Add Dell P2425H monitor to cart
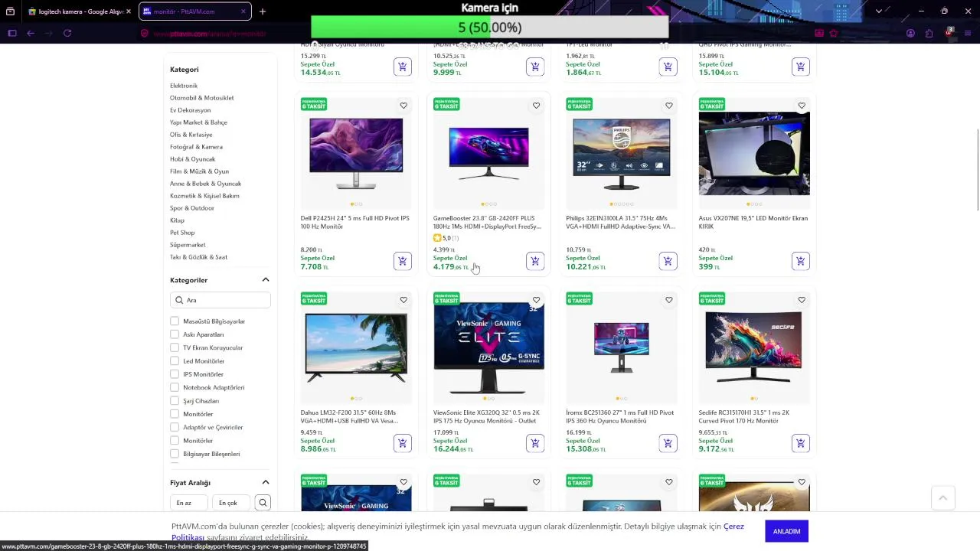This screenshot has width=980, height=551. (x=403, y=261)
